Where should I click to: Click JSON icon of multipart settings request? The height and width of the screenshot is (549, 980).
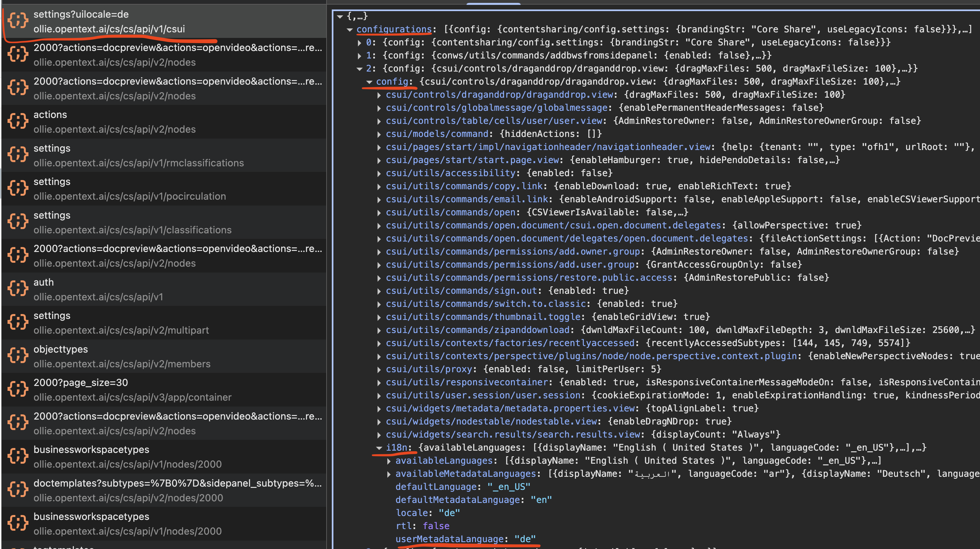(x=18, y=322)
